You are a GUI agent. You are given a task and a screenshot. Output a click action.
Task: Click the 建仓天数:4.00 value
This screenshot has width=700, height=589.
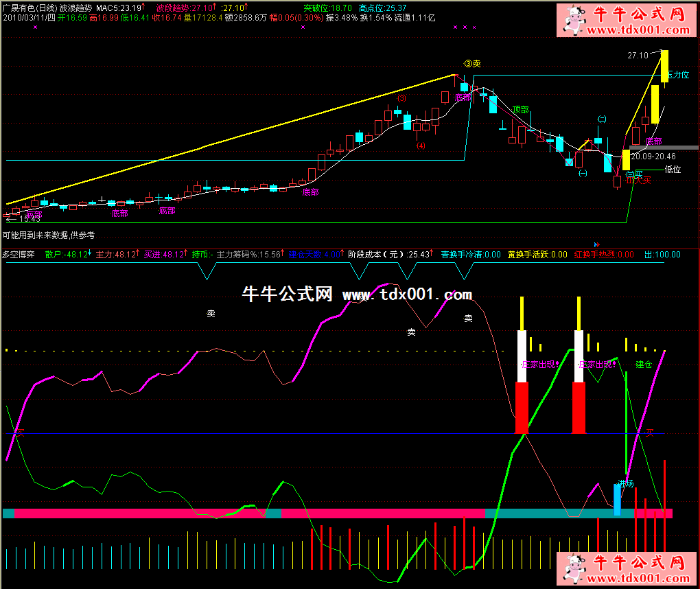316,255
